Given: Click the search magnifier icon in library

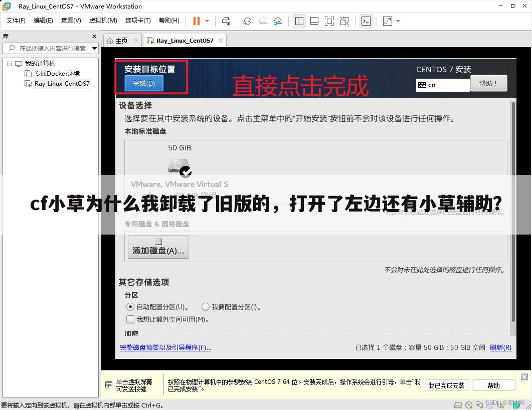Looking at the screenshot, I should pos(12,48).
